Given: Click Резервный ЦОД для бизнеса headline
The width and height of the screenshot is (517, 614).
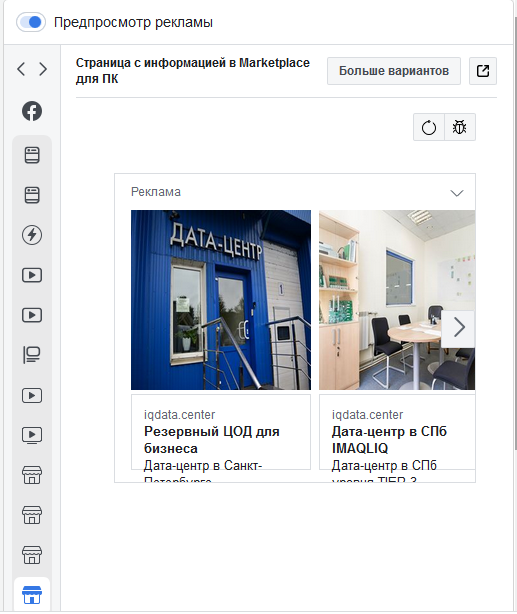Looking at the screenshot, I should click(x=212, y=440).
